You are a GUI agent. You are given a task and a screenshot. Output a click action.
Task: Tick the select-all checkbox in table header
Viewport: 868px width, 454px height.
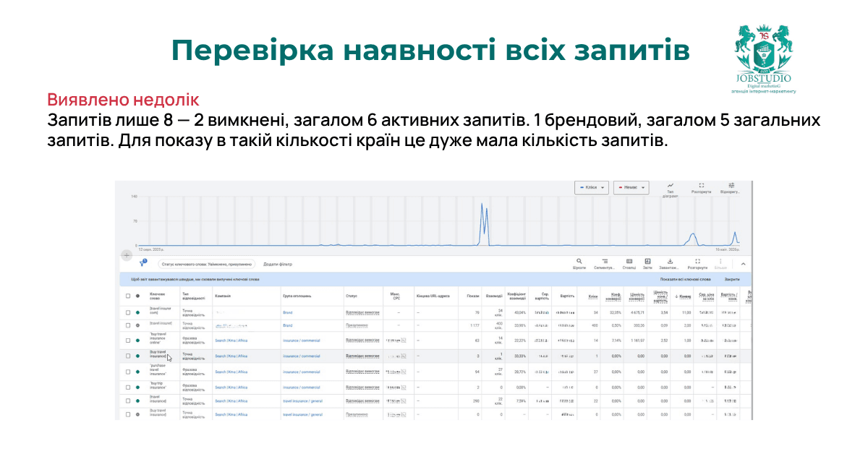point(128,296)
